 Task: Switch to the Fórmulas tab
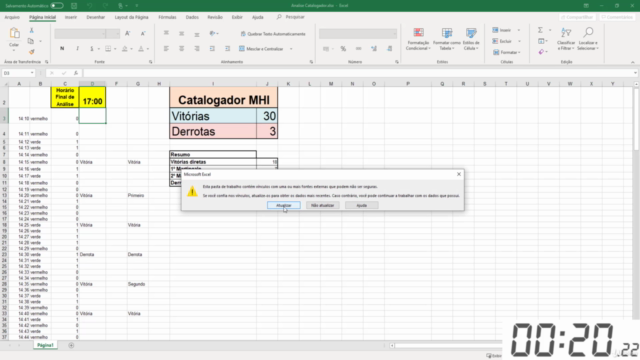click(167, 17)
